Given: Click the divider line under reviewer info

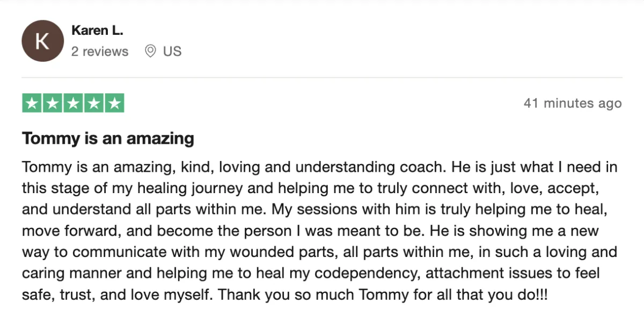Looking at the screenshot, I should (x=322, y=78).
